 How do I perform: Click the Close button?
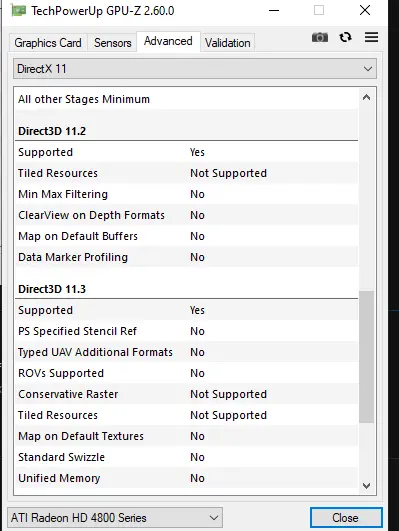click(x=346, y=518)
